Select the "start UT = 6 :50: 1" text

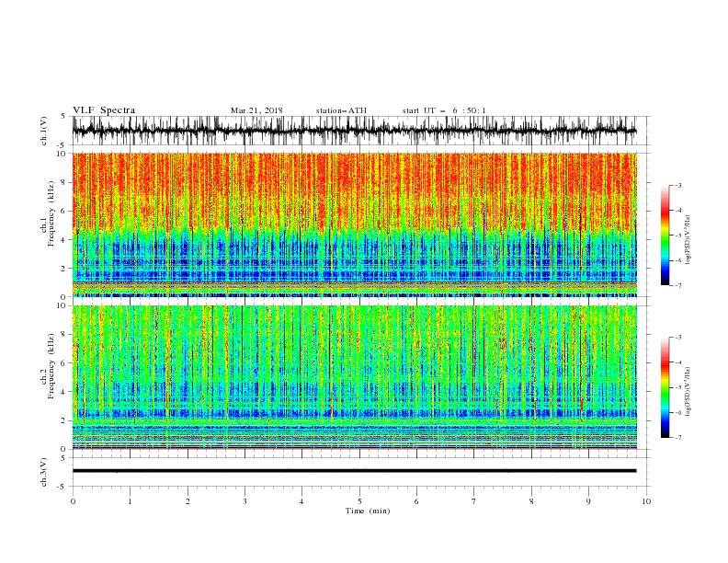pos(444,110)
